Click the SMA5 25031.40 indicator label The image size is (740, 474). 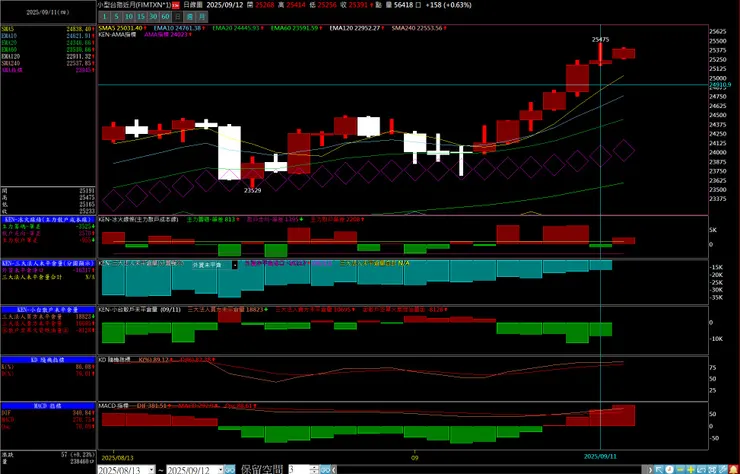(122, 28)
